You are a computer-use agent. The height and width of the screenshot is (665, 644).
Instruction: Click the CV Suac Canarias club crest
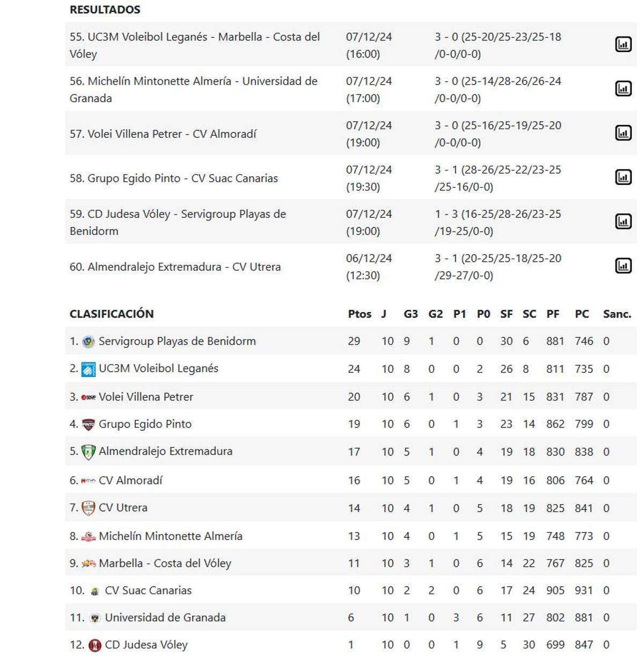point(94,590)
